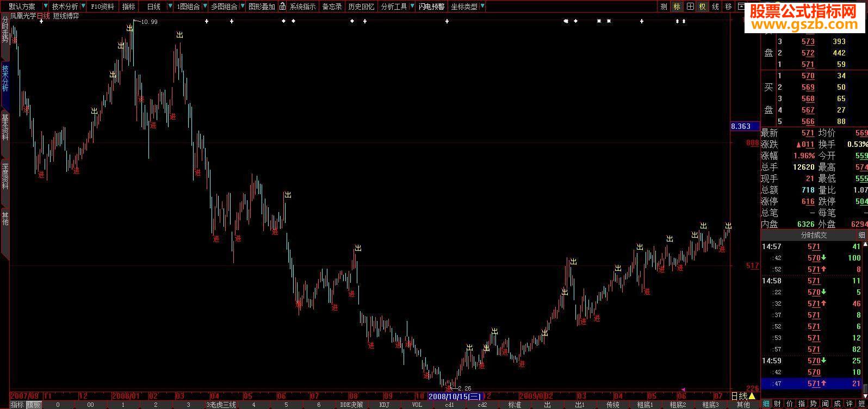This screenshot has height=409, width=868.
Task: Click the 备忘录 toolbar button
Action: pos(332,7)
